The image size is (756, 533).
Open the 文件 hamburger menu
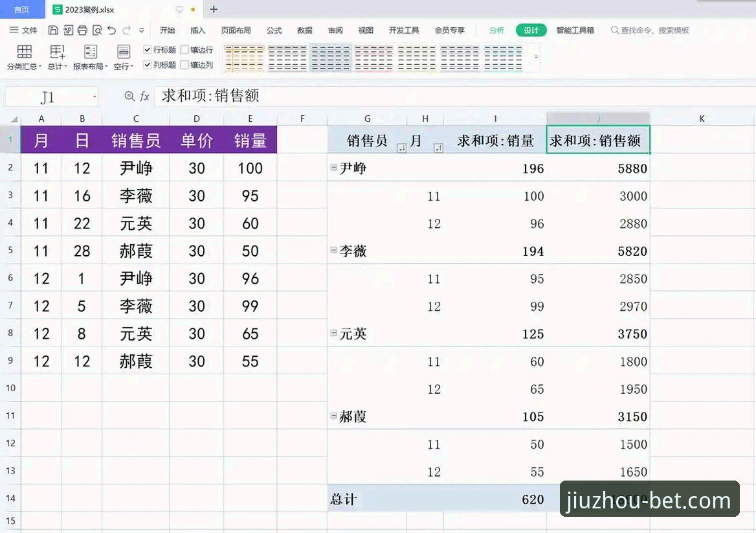23,30
